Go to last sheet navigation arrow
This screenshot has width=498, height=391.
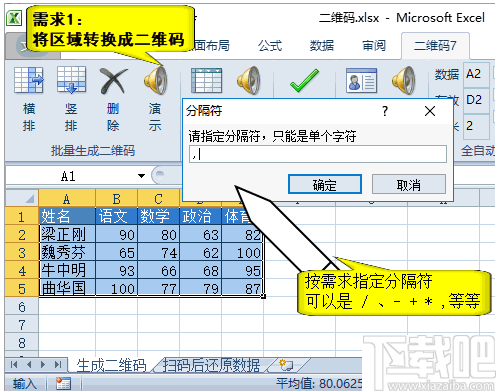pyautogui.click(x=58, y=364)
